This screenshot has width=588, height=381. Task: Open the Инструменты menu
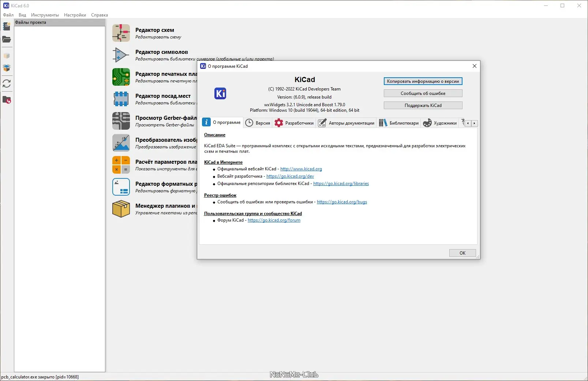click(45, 15)
